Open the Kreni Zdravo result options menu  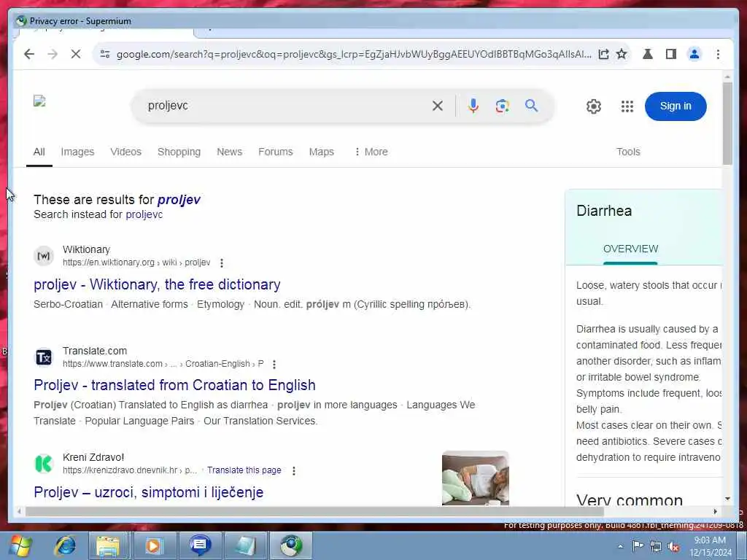pyautogui.click(x=294, y=470)
